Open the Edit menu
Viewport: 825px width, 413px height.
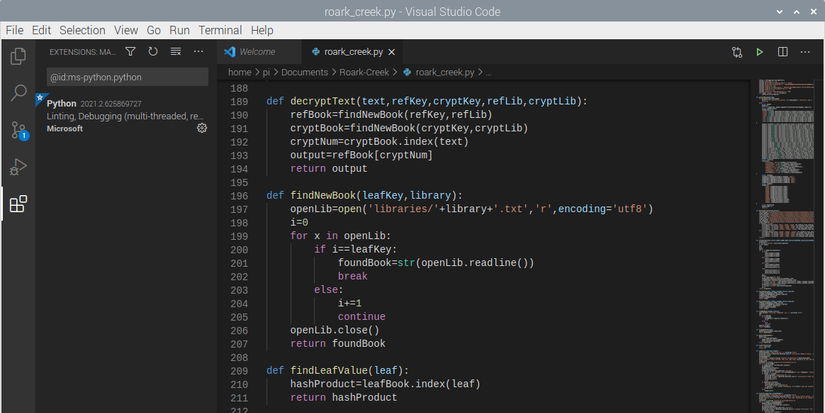pos(42,31)
